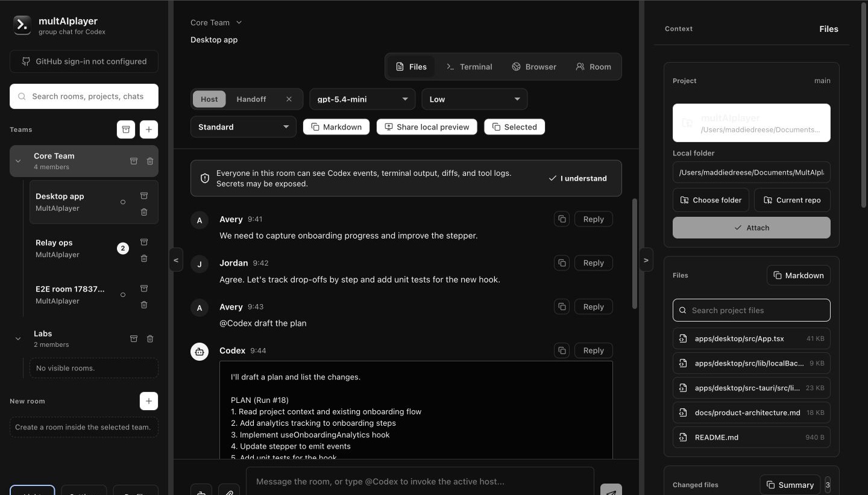The height and width of the screenshot is (495, 868).
Task: Click Share local preview button
Action: [427, 127]
